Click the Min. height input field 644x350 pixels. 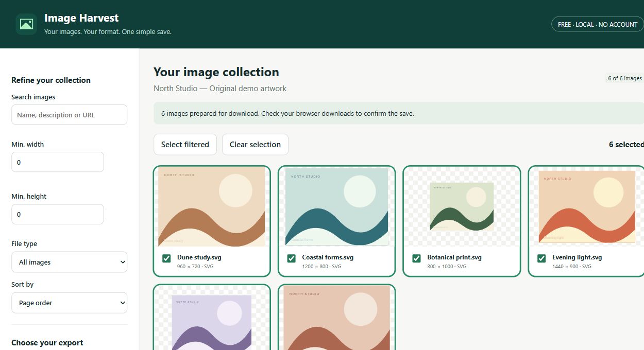point(58,214)
